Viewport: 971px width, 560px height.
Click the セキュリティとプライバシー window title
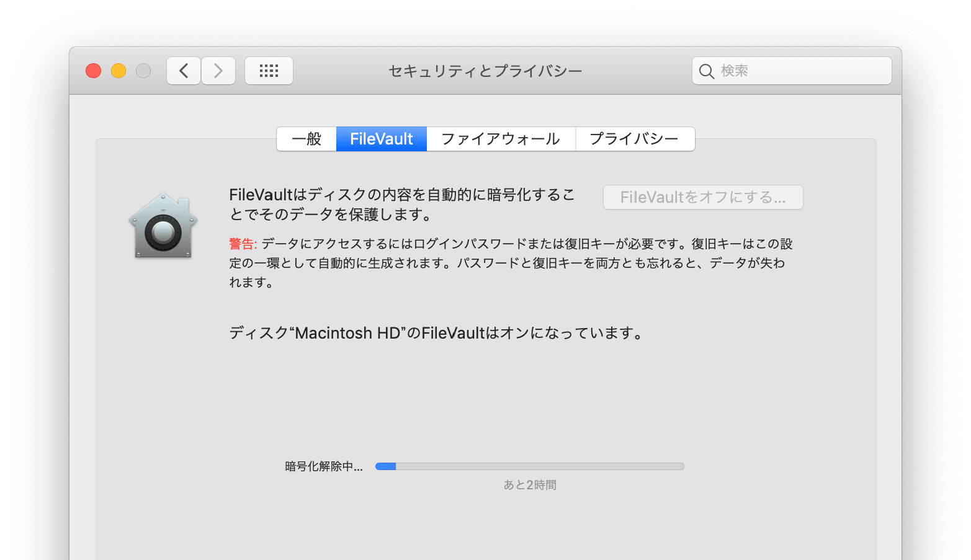click(x=485, y=70)
